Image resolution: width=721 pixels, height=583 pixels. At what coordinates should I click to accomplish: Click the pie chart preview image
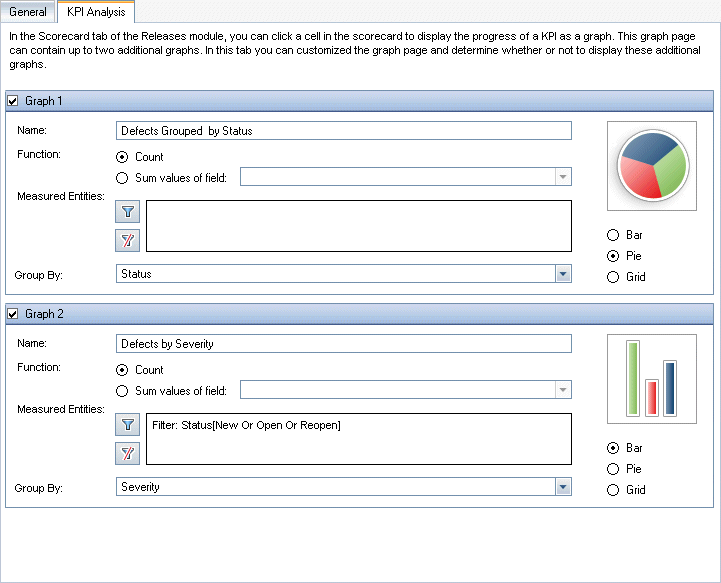click(651, 167)
